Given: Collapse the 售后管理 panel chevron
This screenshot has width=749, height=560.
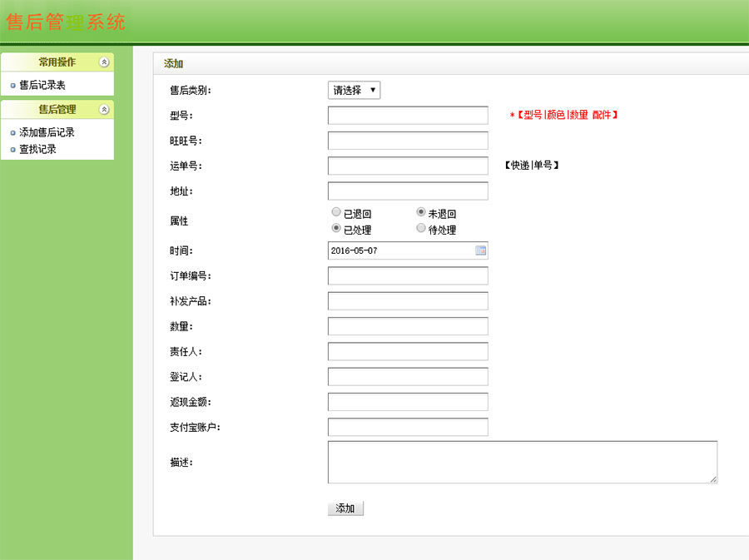Looking at the screenshot, I should (x=103, y=110).
